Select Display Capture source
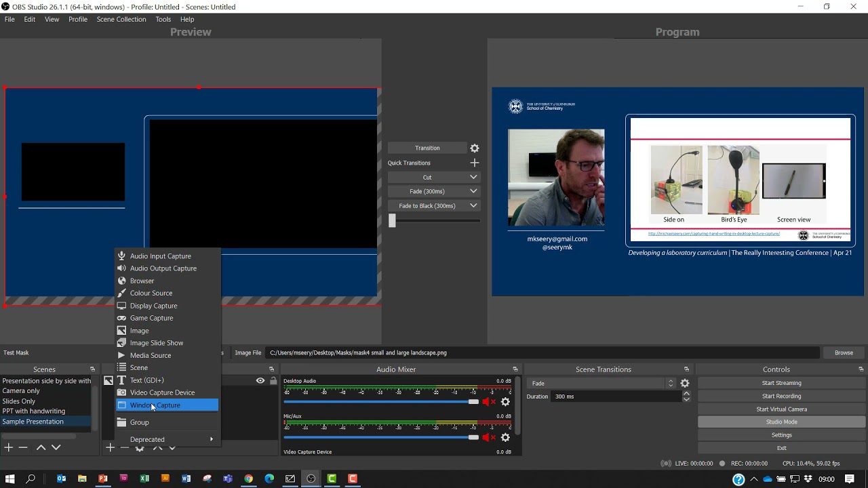 [167, 306]
